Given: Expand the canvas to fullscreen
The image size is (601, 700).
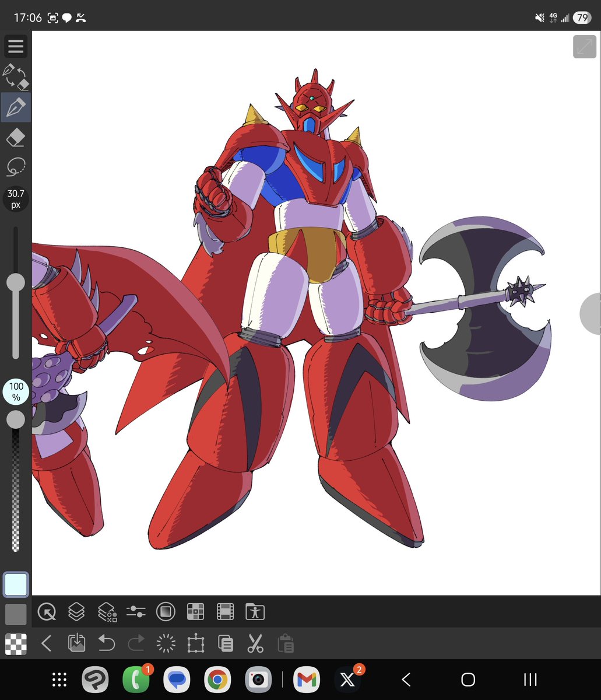Looking at the screenshot, I should click(x=584, y=47).
